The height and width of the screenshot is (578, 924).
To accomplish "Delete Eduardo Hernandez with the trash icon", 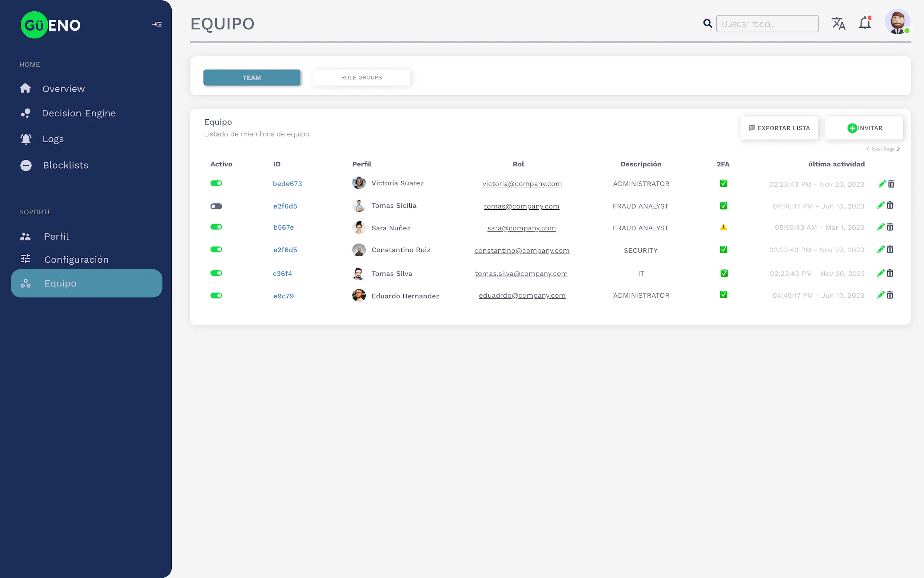I will click(x=890, y=295).
